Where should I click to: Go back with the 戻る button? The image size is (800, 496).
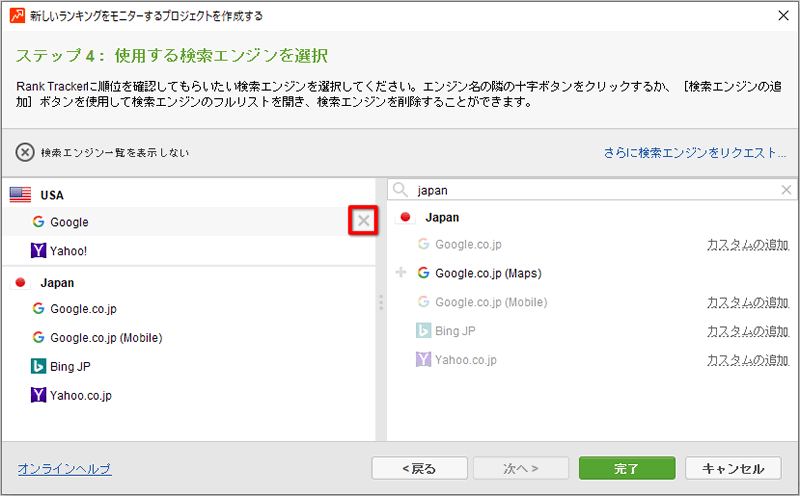(419, 468)
